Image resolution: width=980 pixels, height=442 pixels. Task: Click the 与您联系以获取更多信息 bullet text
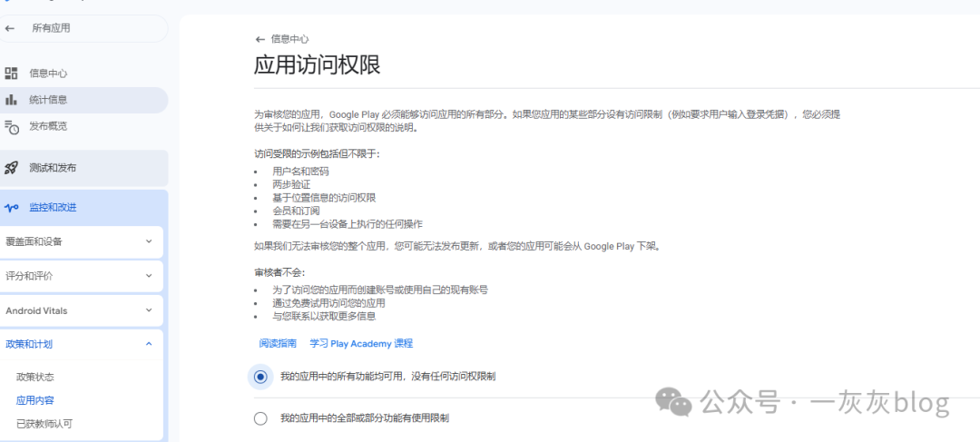[324, 317]
